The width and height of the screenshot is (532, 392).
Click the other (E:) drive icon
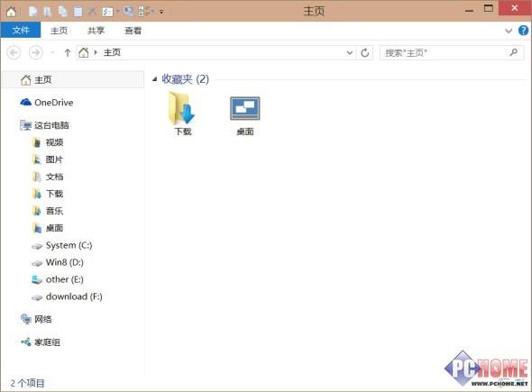[x=37, y=279]
